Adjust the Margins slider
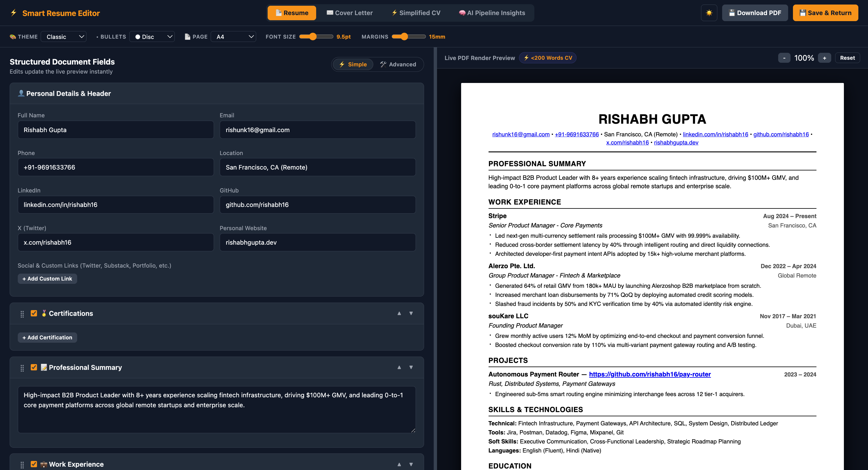 point(408,37)
